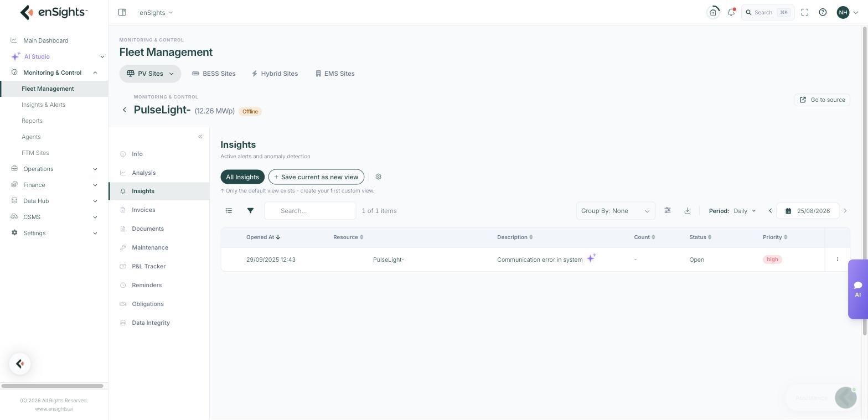
Task: Collapse the site submenu panel
Action: click(x=200, y=137)
